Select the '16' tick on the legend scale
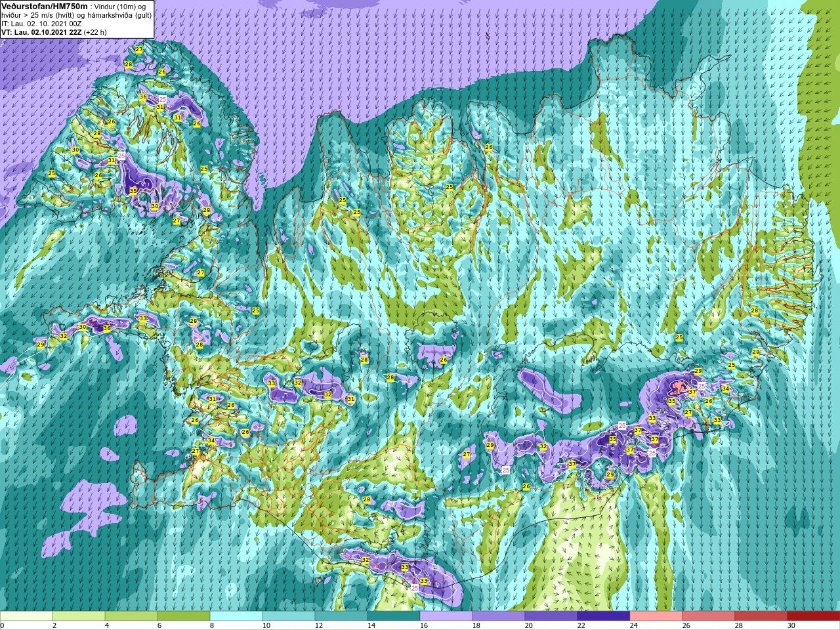 [x=423, y=625]
